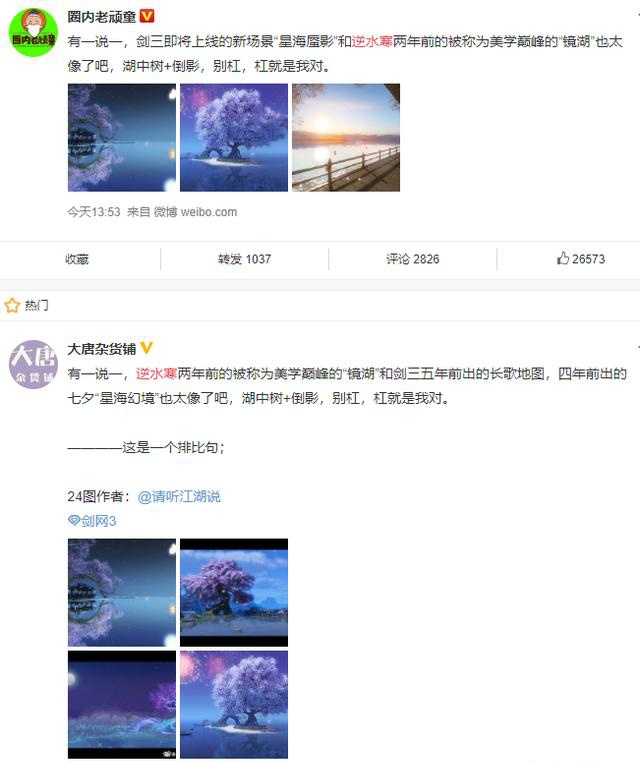640x764 pixels.
Task: Open 评论 2826 comments tab
Action: 413,259
